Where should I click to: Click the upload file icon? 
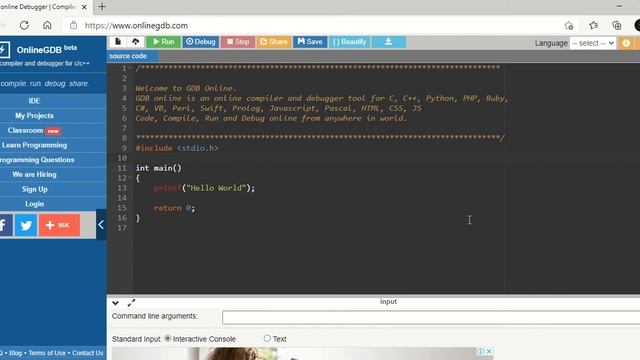coord(136,42)
